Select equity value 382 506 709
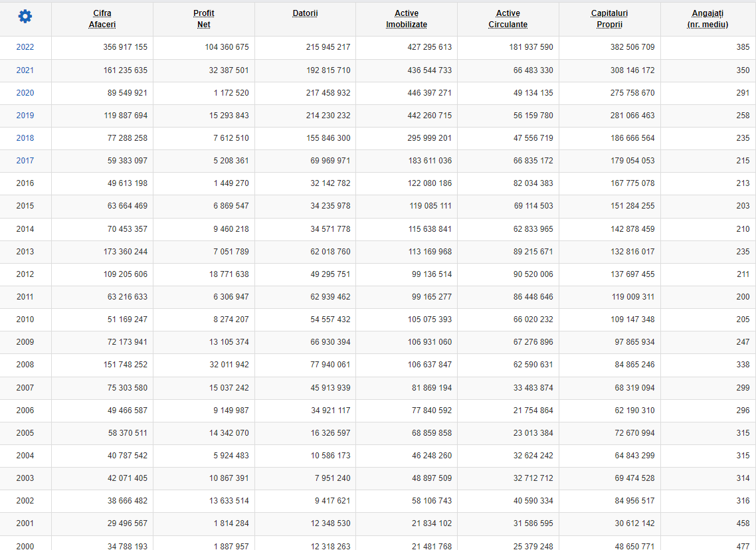This screenshot has width=756, height=550. pos(632,47)
